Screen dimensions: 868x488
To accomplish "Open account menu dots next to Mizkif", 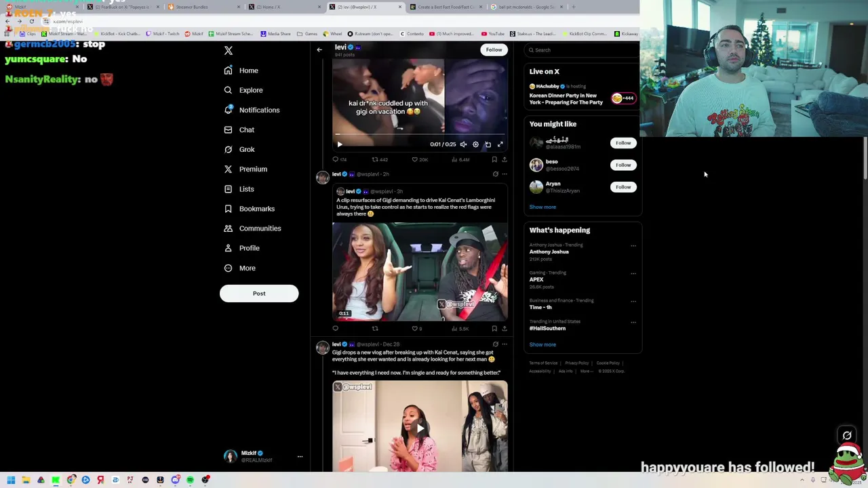I will (x=300, y=456).
